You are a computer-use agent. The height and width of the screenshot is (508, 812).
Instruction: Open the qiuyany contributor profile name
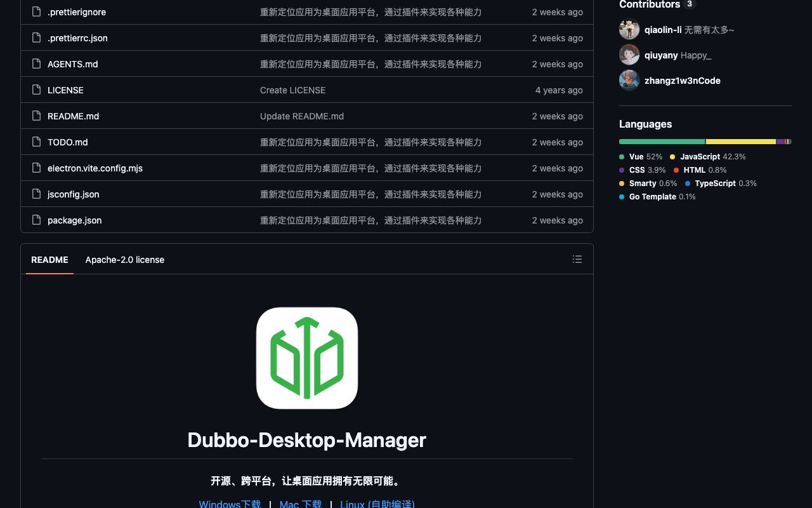pos(661,55)
